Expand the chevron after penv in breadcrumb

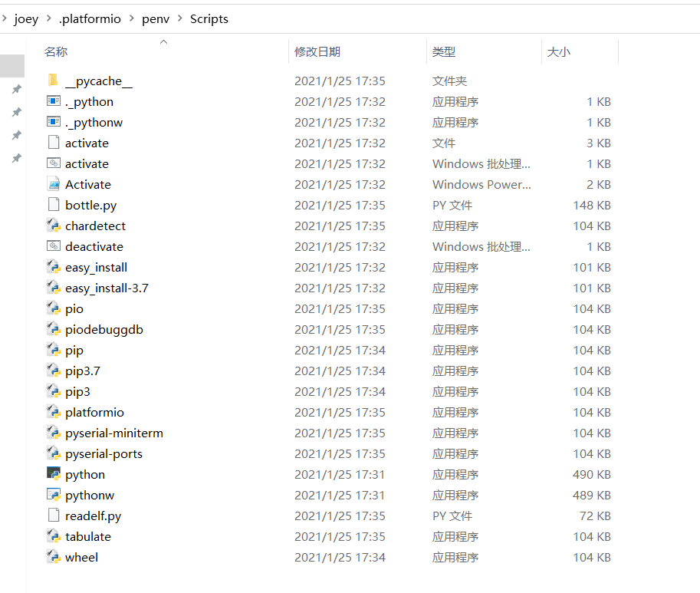180,18
